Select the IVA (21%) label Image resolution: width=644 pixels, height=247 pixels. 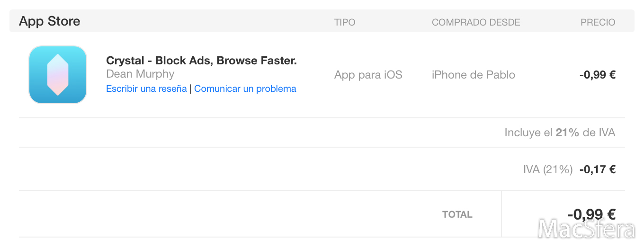[x=548, y=169]
